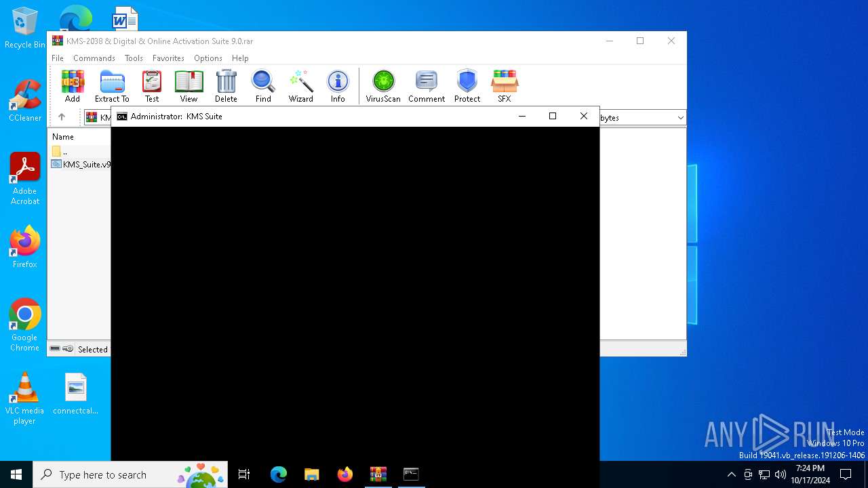868x488 pixels.
Task: Run the Test archive tool
Action: [152, 86]
